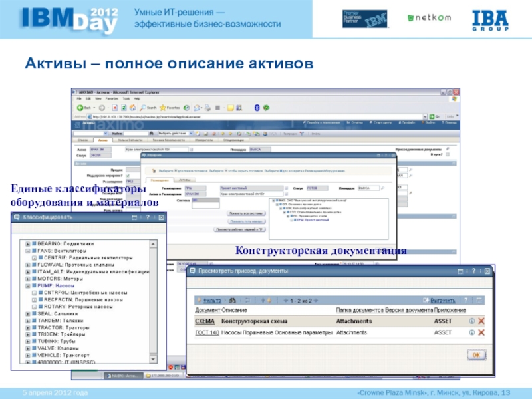
Task: Click the IE Refresh icon
Action: (124, 108)
